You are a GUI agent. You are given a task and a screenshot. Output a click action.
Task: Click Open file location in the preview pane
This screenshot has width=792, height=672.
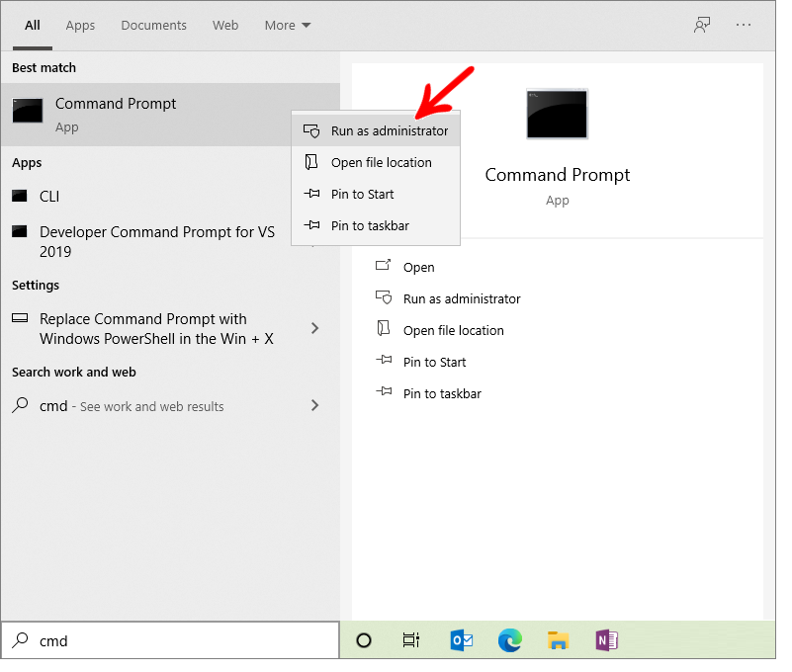454,330
